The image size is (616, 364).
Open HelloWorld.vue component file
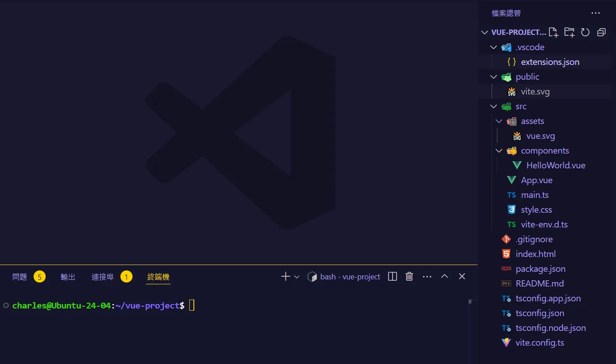(x=545, y=165)
